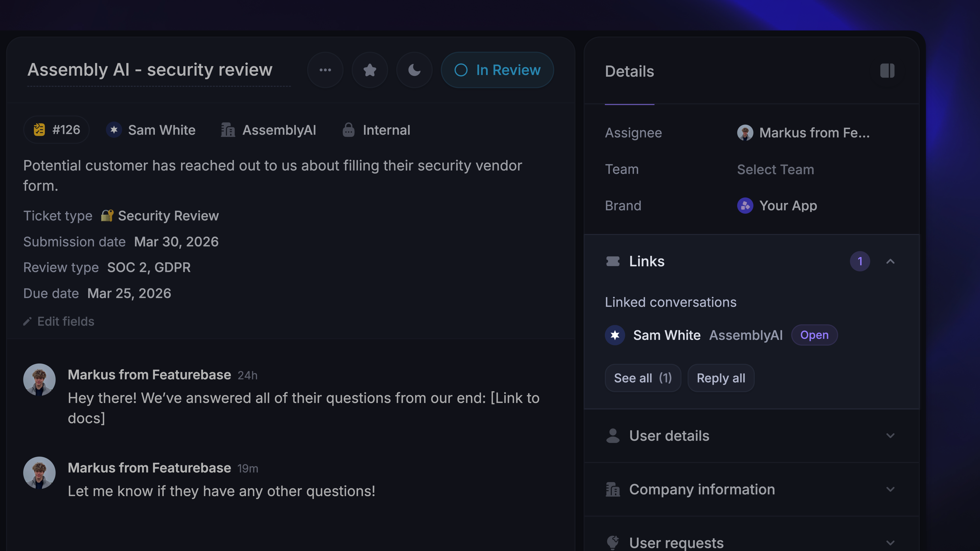Open the Select Team dropdown
This screenshot has height=551, width=980.
(x=776, y=169)
